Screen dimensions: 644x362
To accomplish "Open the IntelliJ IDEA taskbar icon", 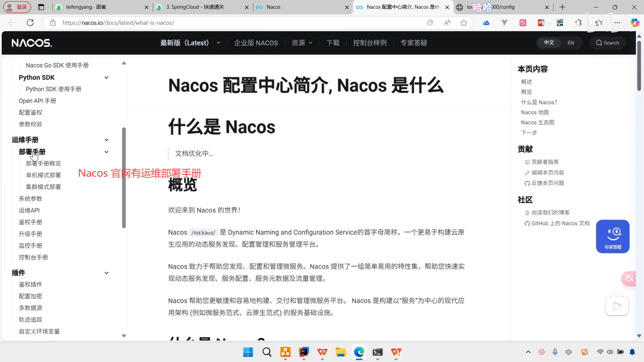I will click(x=304, y=352).
